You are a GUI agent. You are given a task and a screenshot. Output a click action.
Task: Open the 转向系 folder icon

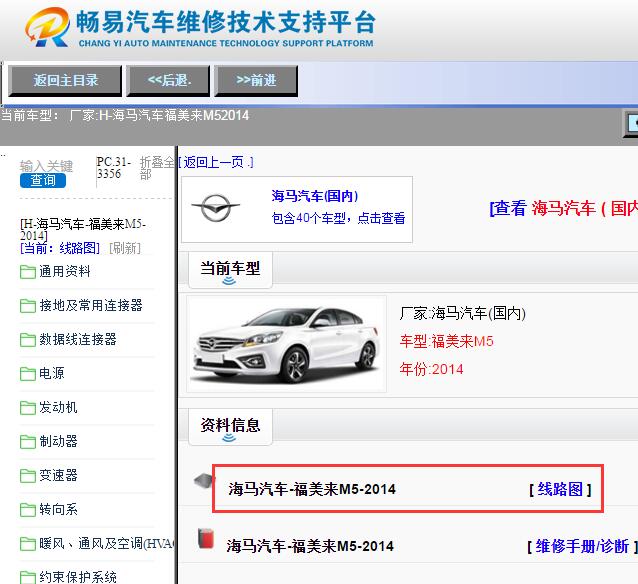point(28,510)
